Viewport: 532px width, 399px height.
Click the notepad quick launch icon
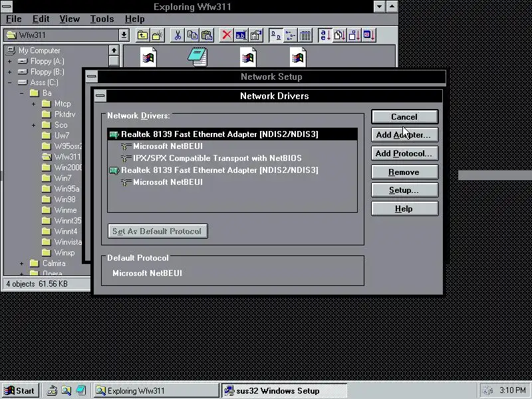pyautogui.click(x=81, y=390)
